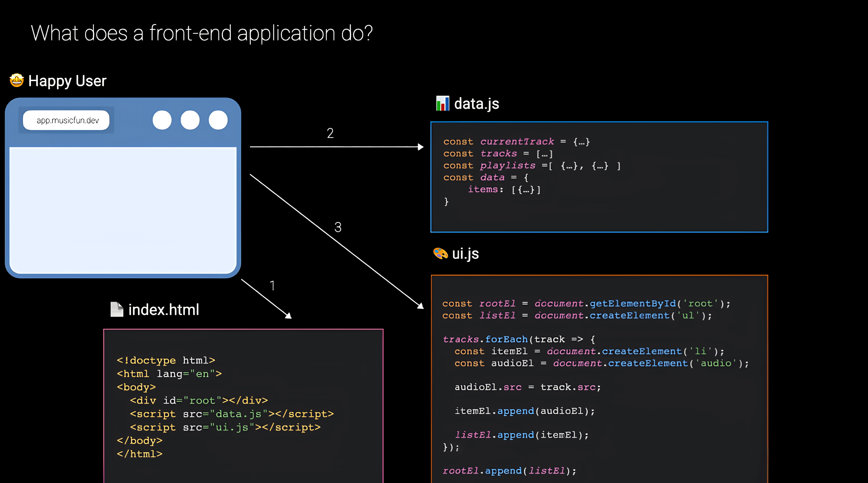Viewport: 868px width, 483px height.
Task: Click the number 3 arrow label
Action: (x=338, y=227)
